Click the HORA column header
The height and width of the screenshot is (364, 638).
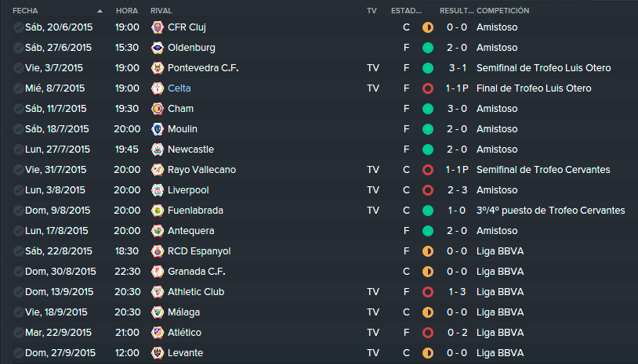coord(126,10)
